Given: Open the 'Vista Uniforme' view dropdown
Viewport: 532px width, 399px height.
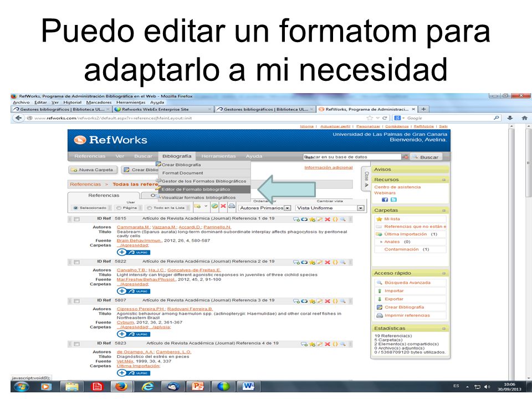Looking at the screenshot, I should click(329, 208).
